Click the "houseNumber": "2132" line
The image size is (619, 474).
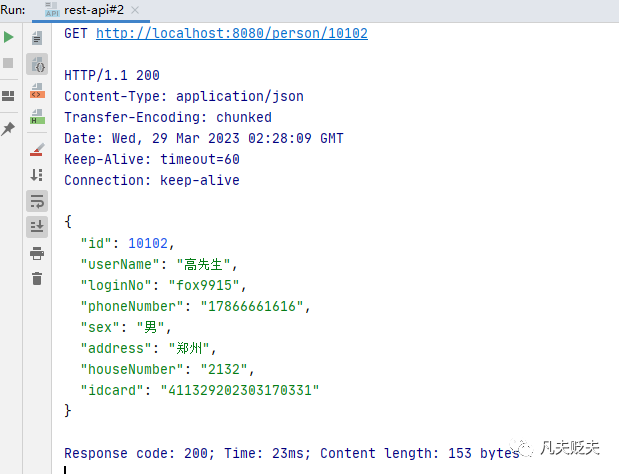(167, 369)
